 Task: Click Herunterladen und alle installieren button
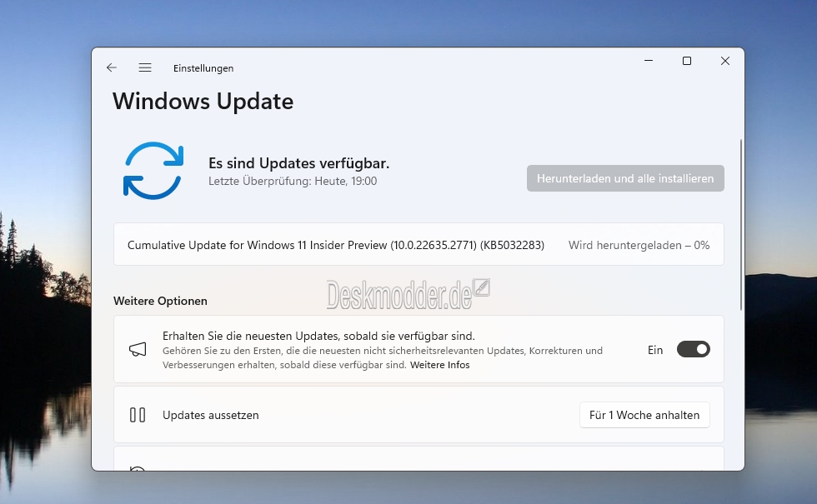click(625, 178)
